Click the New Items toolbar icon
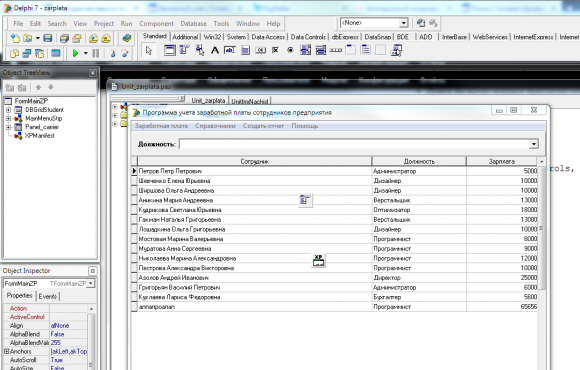The width and height of the screenshot is (580, 370). (x=15, y=38)
